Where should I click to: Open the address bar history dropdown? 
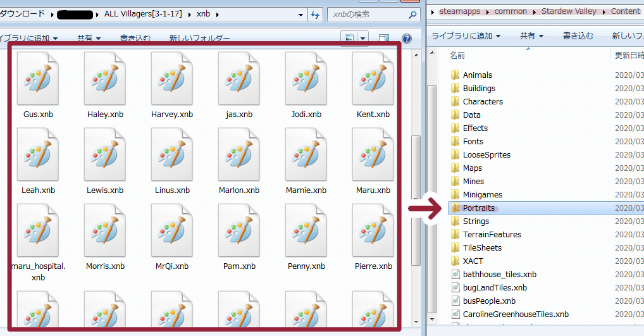[x=300, y=15]
